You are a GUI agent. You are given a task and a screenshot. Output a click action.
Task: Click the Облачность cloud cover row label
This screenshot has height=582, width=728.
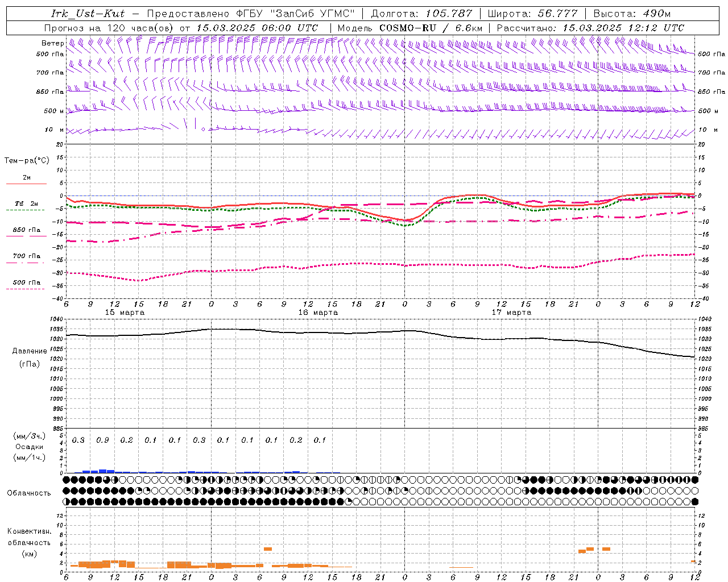[x=29, y=493]
